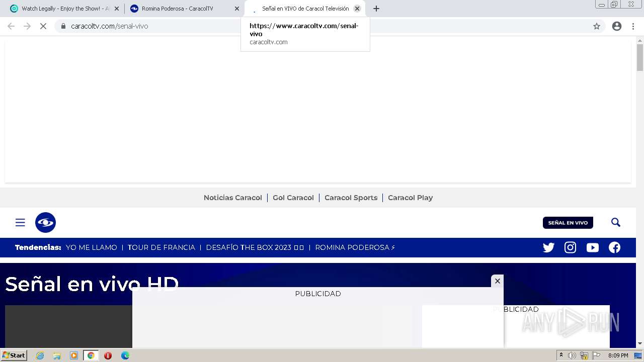Screen dimensions: 644x362
Task: Select trending topic TOUR DE FRANCIA
Action: 162,247
